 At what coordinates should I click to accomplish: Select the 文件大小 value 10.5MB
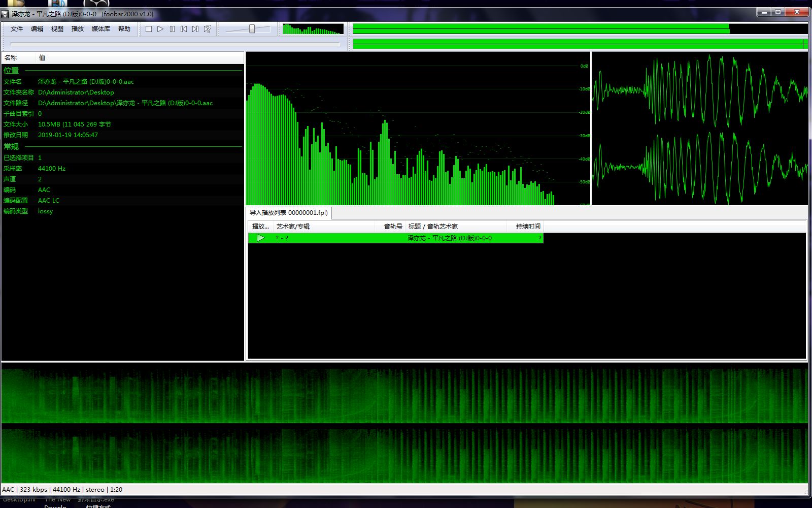[x=75, y=124]
